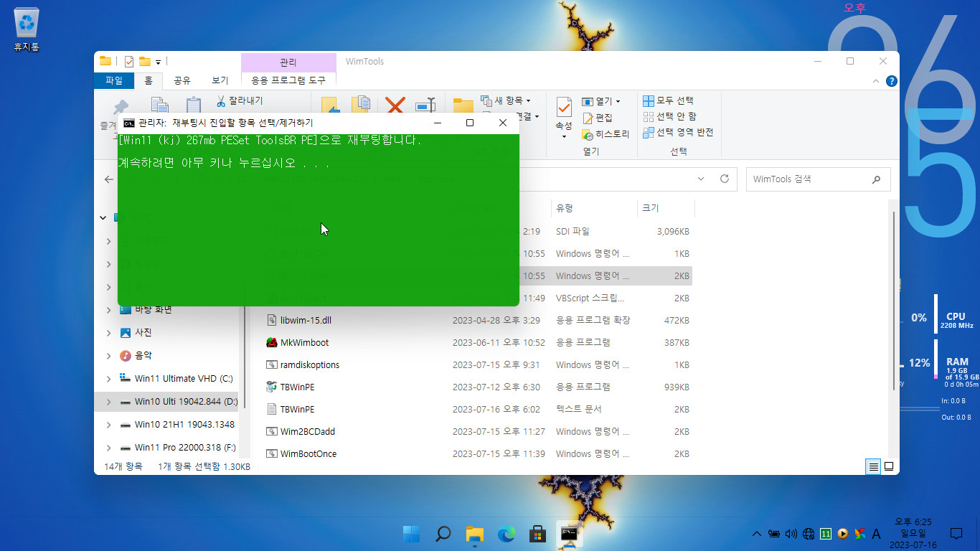Screen dimensions: 980x551
Task: Launch Microsoft Edge from the taskbar
Action: [x=507, y=534]
